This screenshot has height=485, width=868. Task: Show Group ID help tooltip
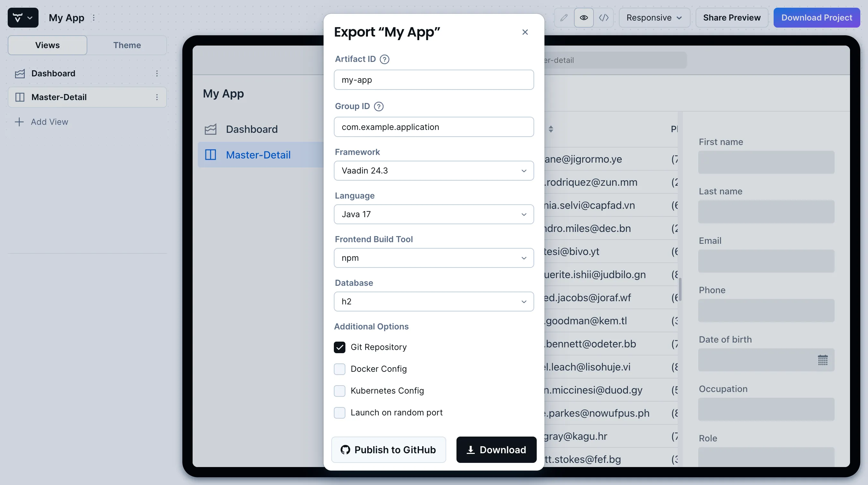click(x=379, y=106)
